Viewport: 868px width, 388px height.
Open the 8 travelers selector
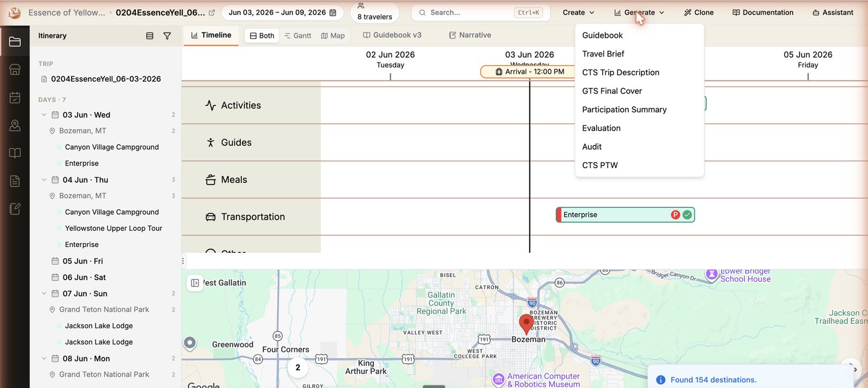point(375,12)
